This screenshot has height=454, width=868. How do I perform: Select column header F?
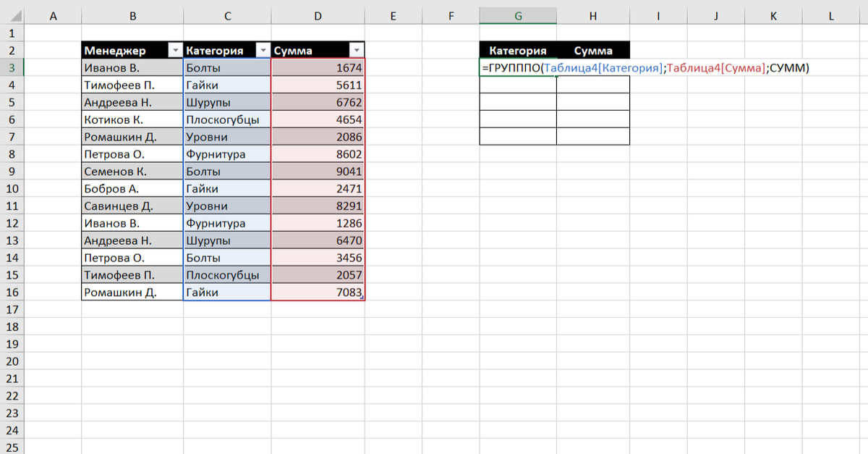click(450, 16)
